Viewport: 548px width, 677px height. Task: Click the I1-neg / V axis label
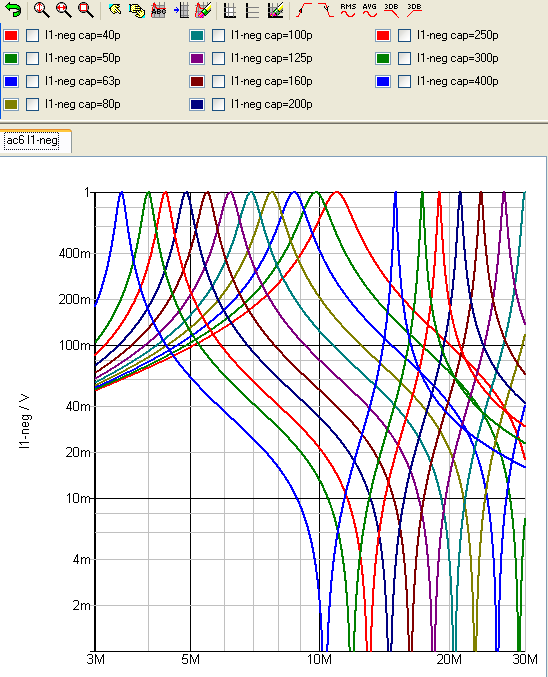[25, 421]
